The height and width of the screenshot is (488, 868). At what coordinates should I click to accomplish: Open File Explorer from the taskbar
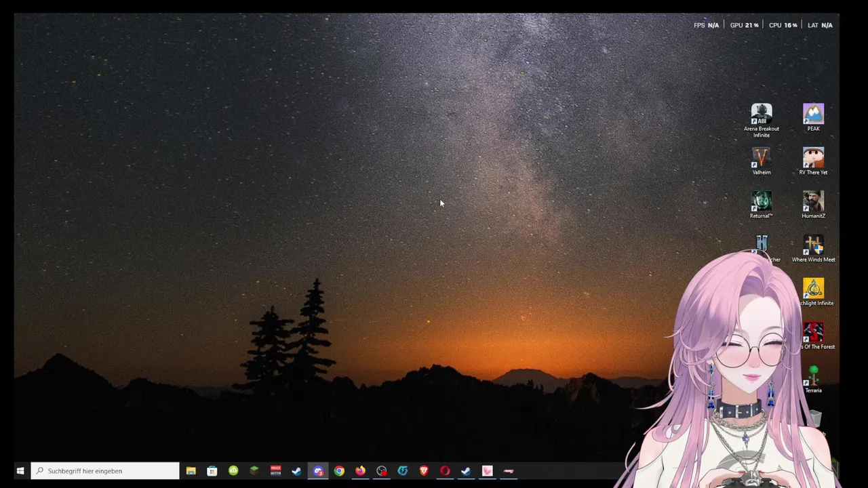(191, 470)
